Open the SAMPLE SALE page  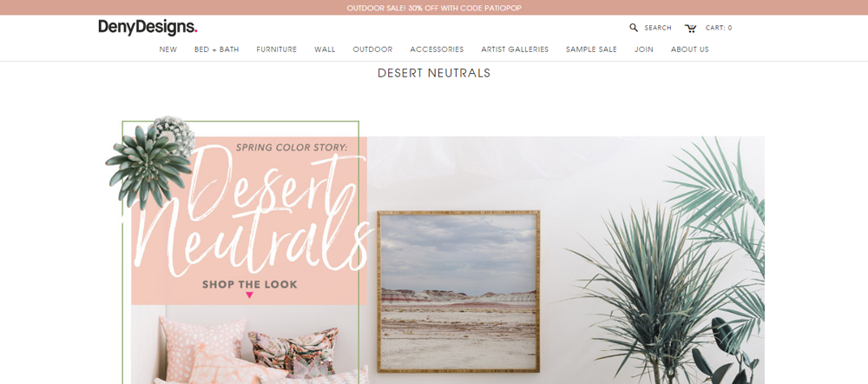(x=591, y=50)
